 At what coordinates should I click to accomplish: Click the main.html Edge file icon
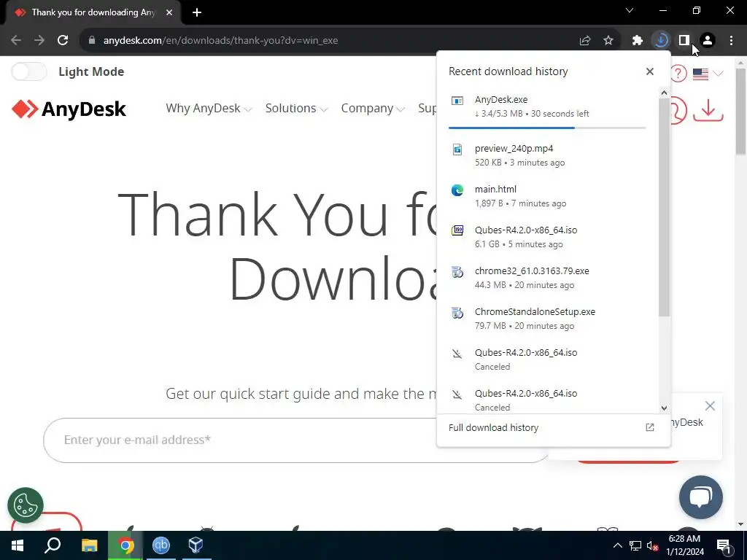tap(457, 190)
